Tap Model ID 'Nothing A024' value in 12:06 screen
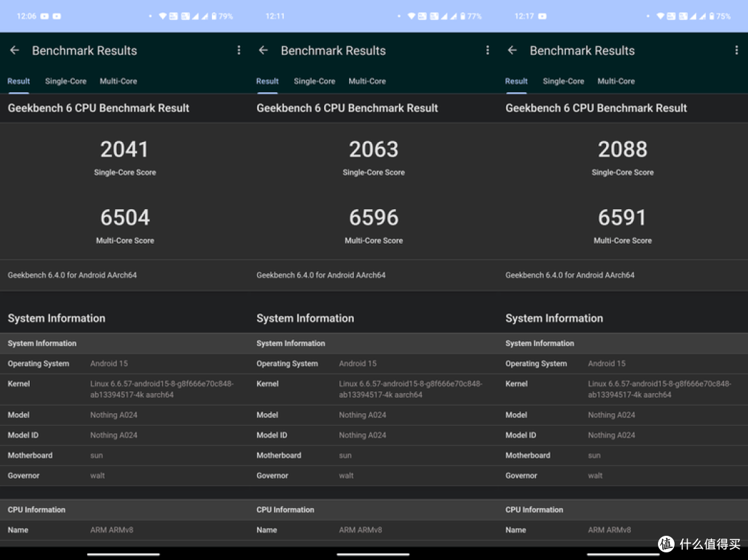Screen dimensions: 748x560 (x=114, y=435)
